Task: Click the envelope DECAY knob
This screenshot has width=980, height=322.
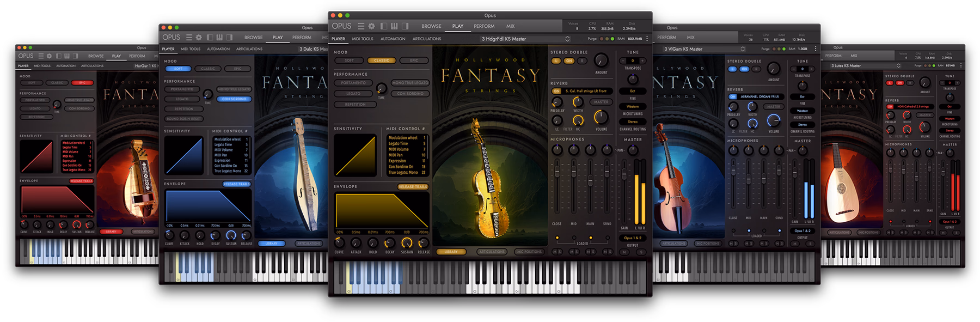Action: tap(390, 243)
